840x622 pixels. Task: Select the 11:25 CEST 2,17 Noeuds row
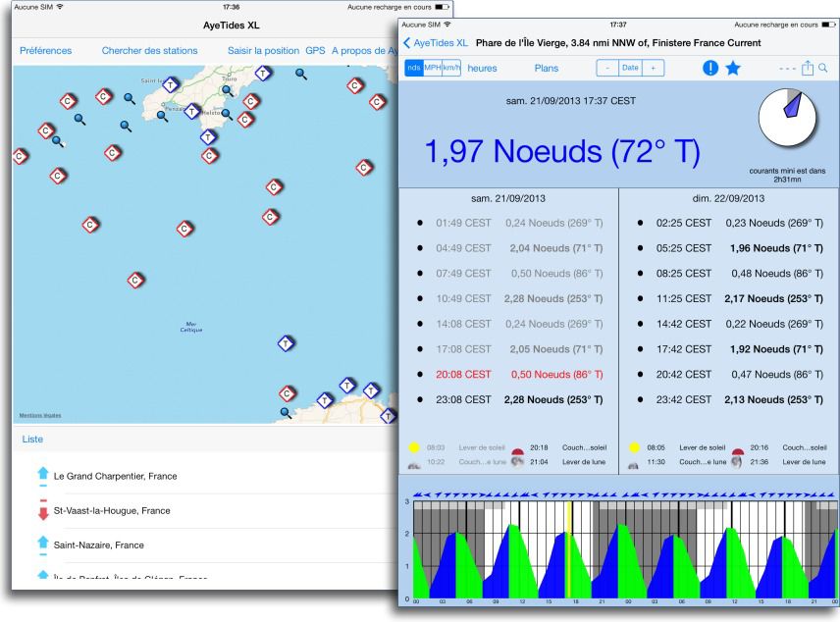(730, 298)
